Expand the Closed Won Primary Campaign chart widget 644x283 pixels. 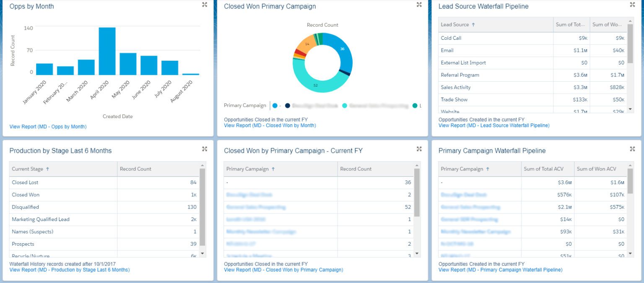tap(418, 5)
